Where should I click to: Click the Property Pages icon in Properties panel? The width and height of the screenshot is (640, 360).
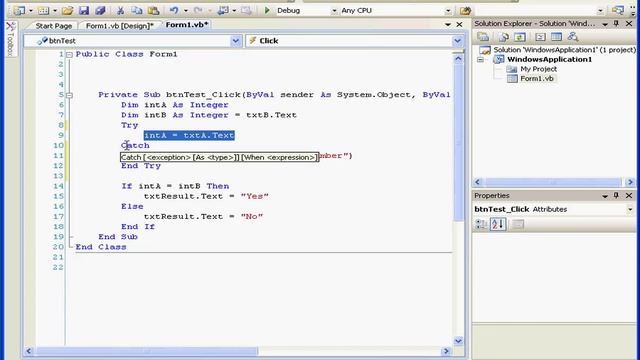(518, 224)
